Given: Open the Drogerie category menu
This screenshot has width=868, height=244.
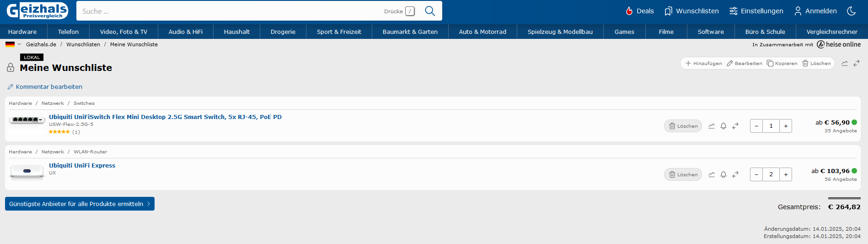Looking at the screenshot, I should (x=283, y=32).
